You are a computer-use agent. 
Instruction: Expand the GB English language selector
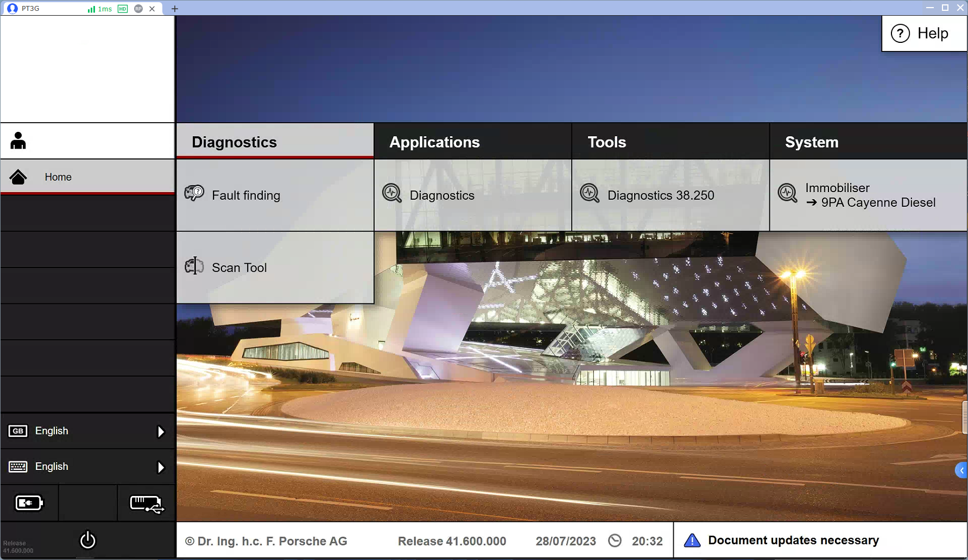click(161, 431)
